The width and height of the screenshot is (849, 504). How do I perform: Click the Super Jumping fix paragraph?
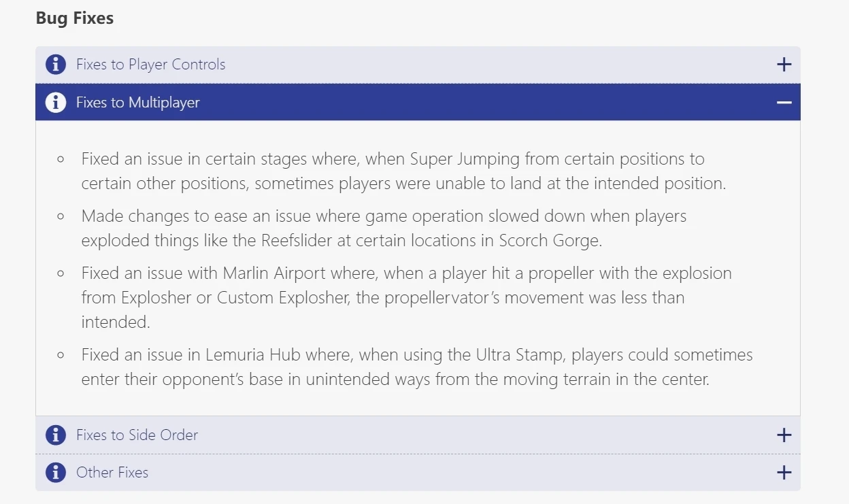click(x=401, y=171)
